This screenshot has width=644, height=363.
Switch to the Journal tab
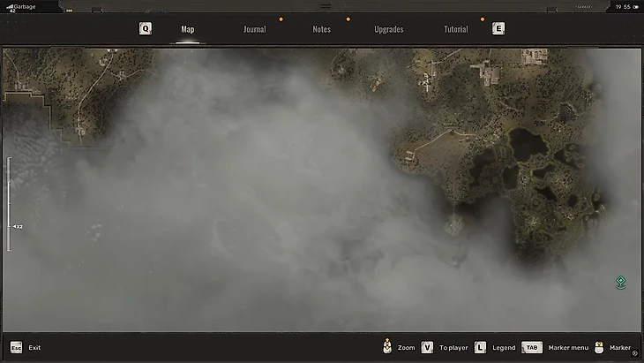254,29
